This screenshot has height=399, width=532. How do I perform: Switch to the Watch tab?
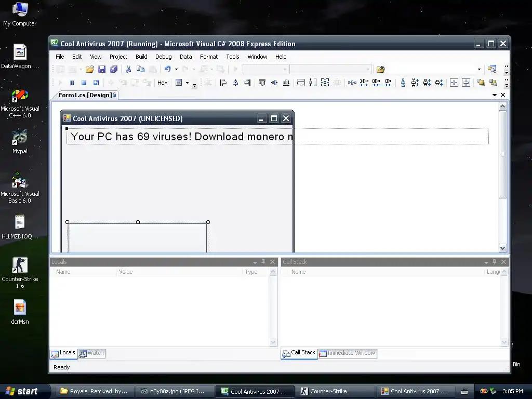pos(91,353)
